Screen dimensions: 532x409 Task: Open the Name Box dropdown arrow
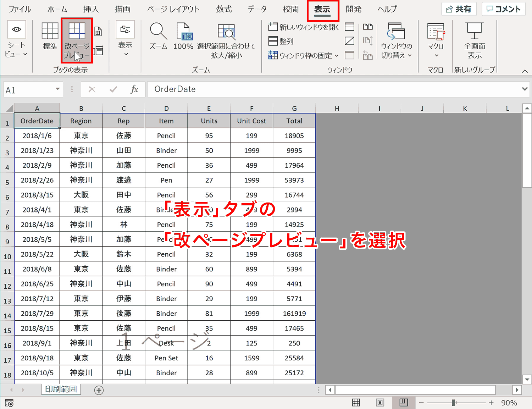(x=57, y=89)
